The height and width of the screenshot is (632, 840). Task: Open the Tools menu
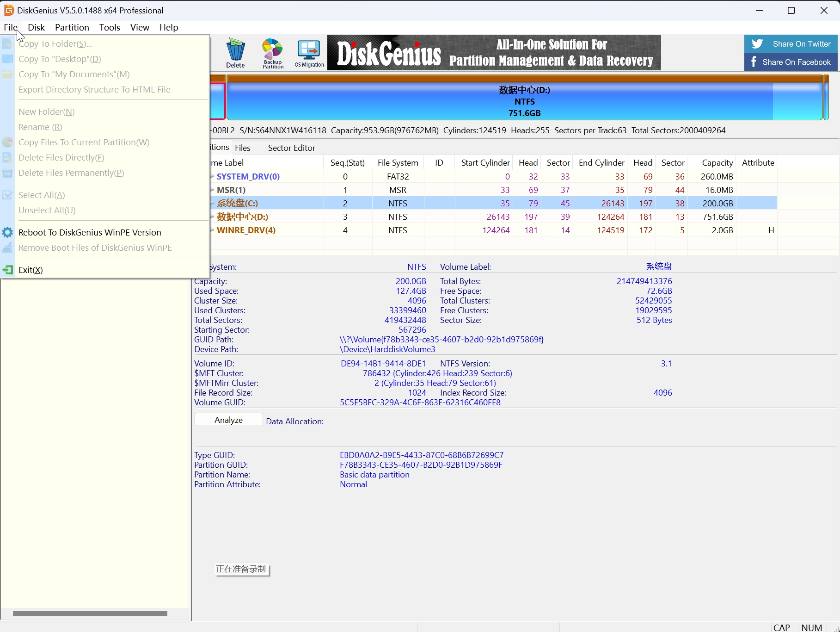pyautogui.click(x=110, y=27)
